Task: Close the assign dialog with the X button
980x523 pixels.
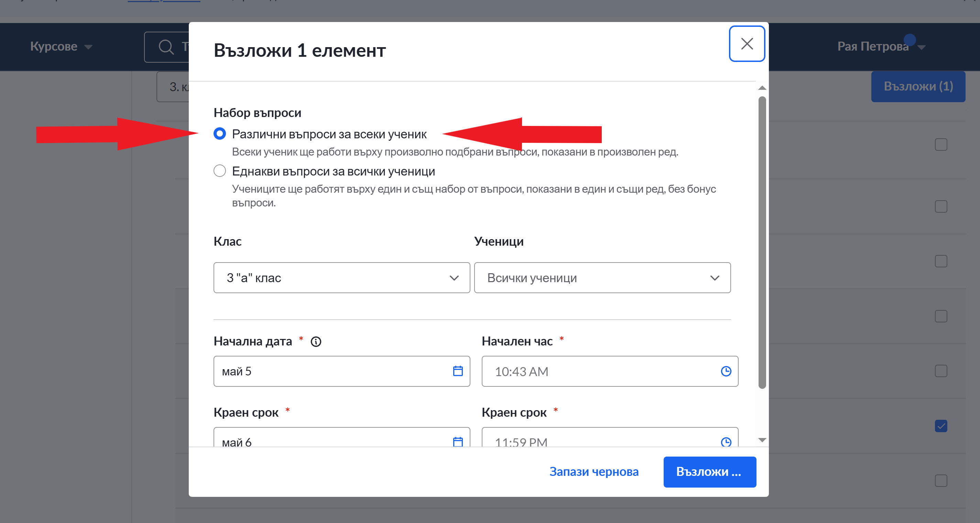Action: [x=747, y=44]
